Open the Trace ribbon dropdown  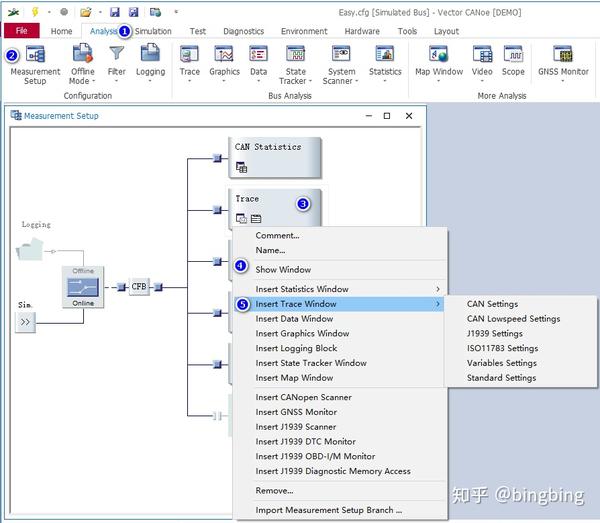coord(189,81)
